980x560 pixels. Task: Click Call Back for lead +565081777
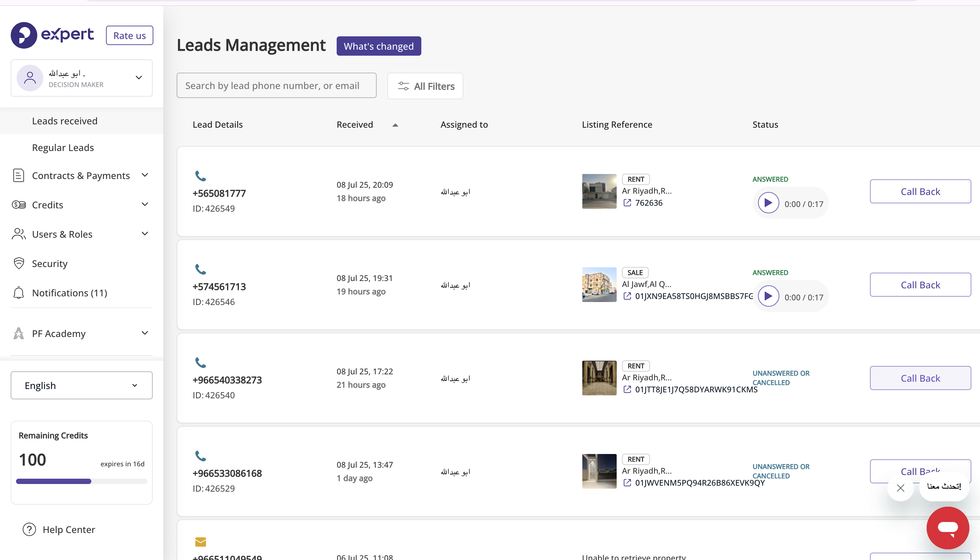tap(920, 192)
